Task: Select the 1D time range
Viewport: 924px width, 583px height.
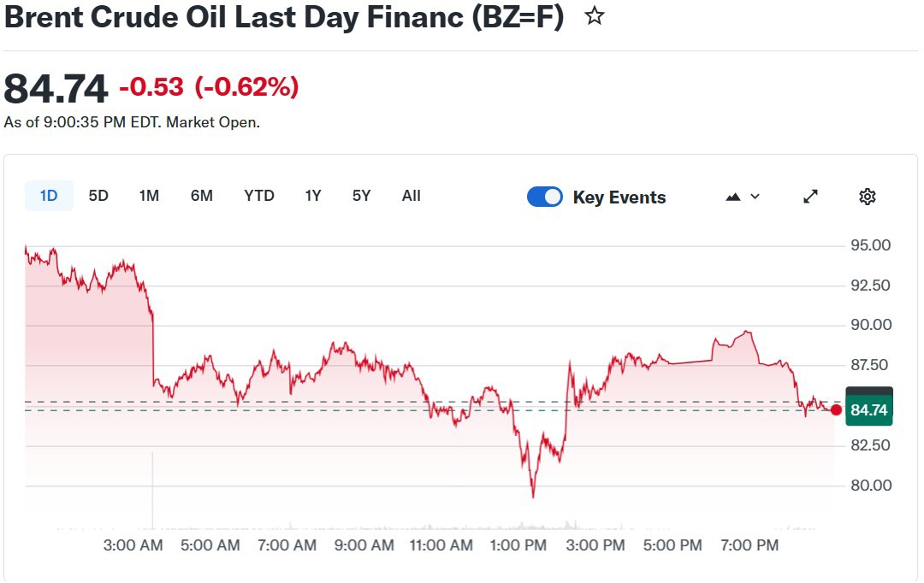Action: tap(49, 196)
